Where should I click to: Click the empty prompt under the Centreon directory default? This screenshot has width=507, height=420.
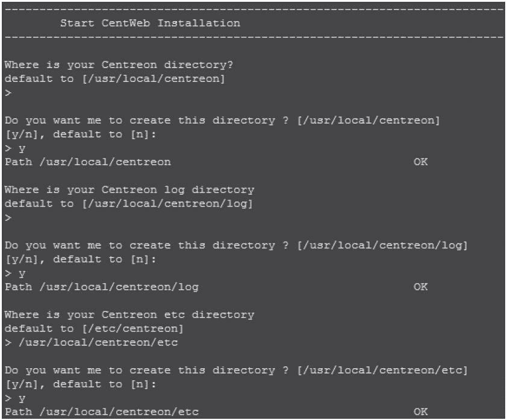[x=8, y=93]
